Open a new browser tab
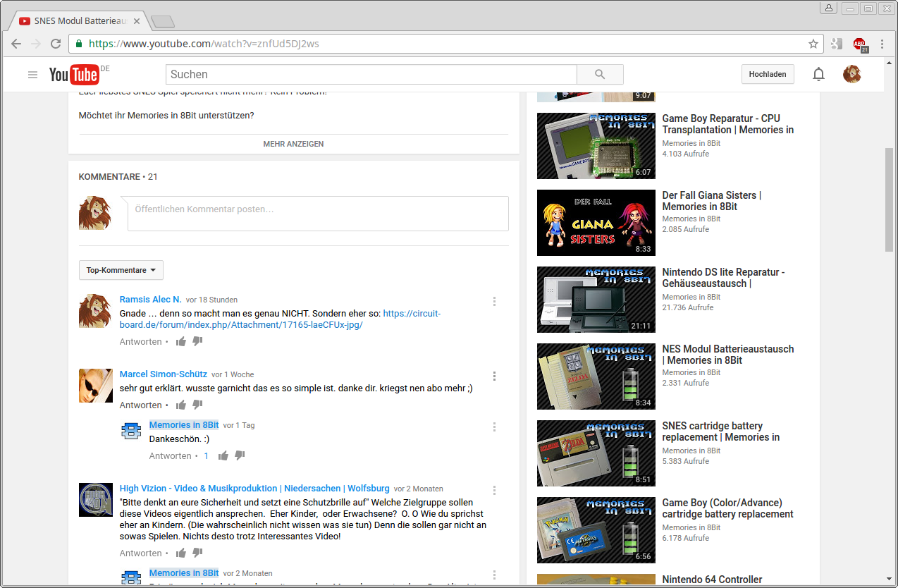Image resolution: width=898 pixels, height=588 pixels. click(x=163, y=22)
